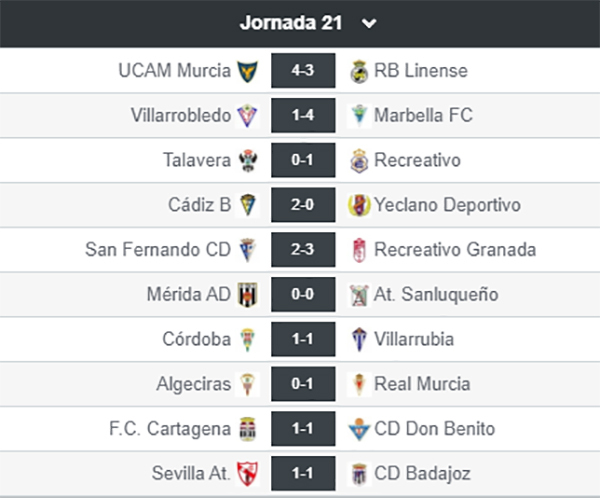Open the 0-0 Mérida match result
Screen dimensions: 600x498
coord(303,294)
